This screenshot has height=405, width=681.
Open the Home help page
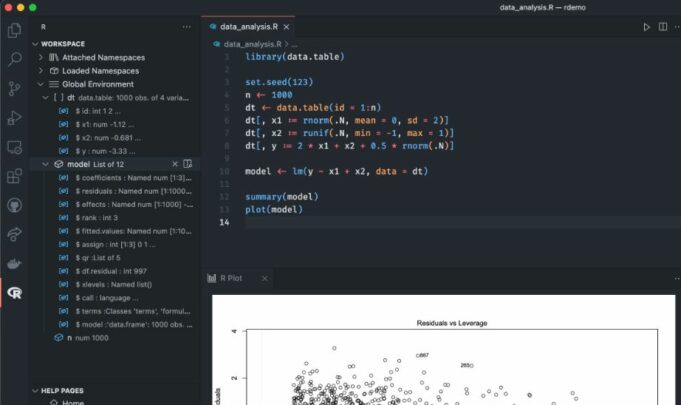click(73, 402)
